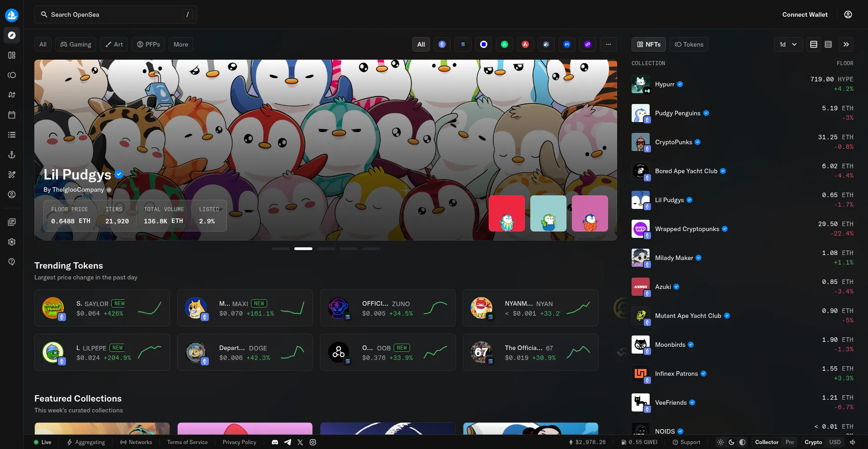Viewport: 868px width, 449px height.
Task: Switch to light theme with the sun icon
Action: click(x=720, y=442)
